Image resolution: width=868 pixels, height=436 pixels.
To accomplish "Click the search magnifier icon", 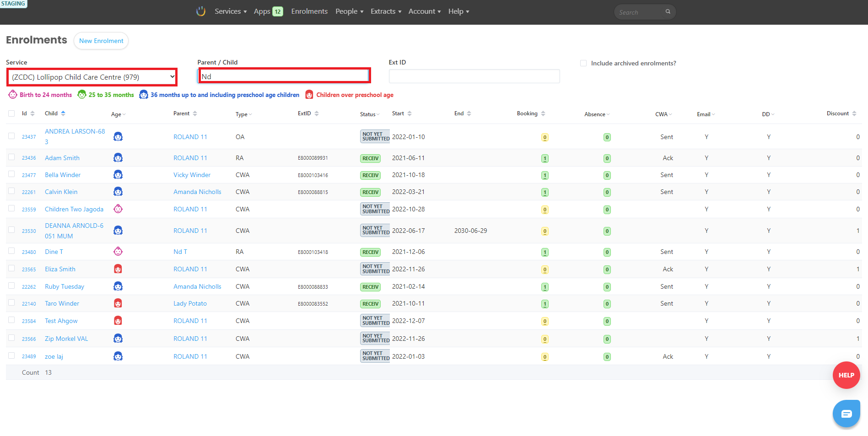I will point(668,12).
